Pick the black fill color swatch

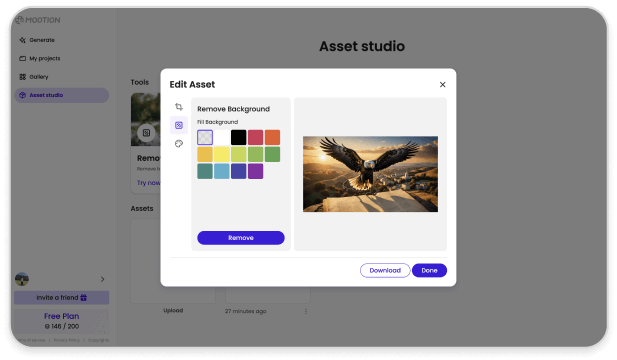tap(238, 137)
